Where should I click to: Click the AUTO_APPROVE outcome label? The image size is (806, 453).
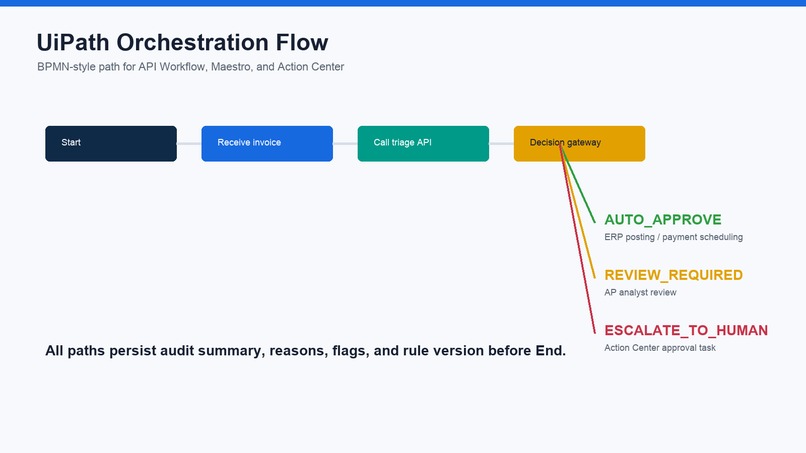tap(663, 220)
